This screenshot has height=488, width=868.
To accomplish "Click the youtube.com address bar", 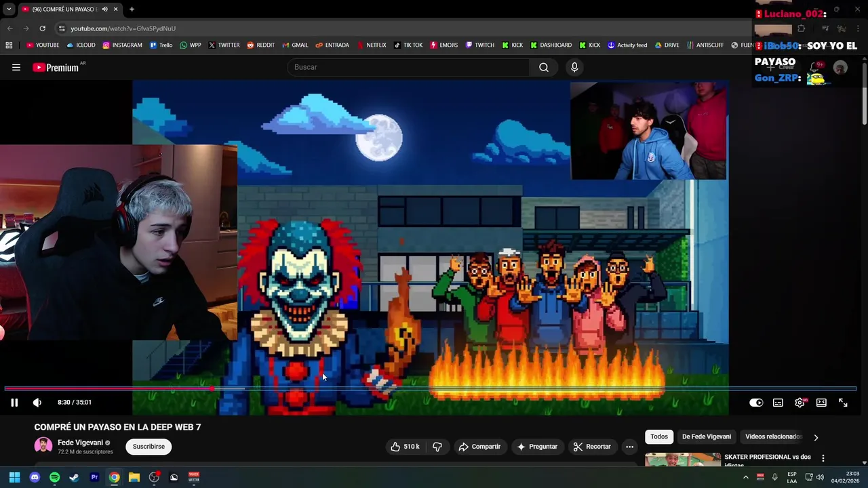I will pos(123,28).
